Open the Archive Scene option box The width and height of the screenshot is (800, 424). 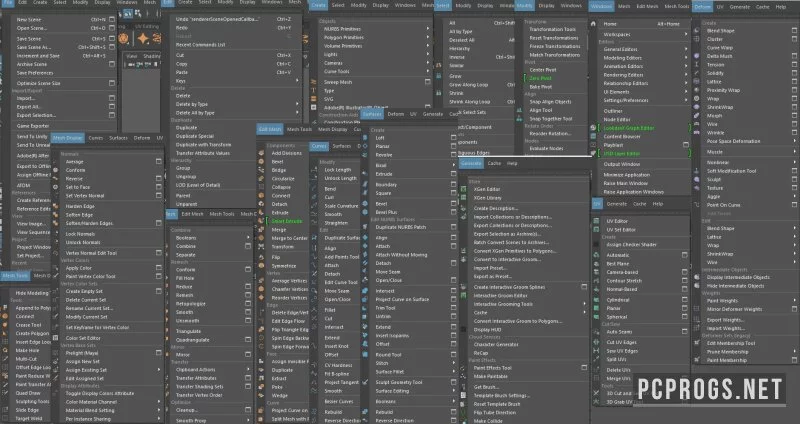(112, 64)
